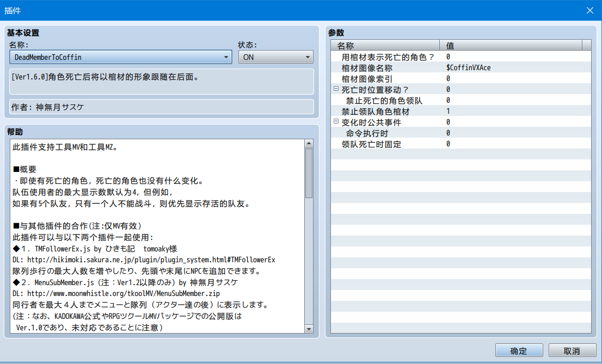Click the 取消 button

click(572, 350)
